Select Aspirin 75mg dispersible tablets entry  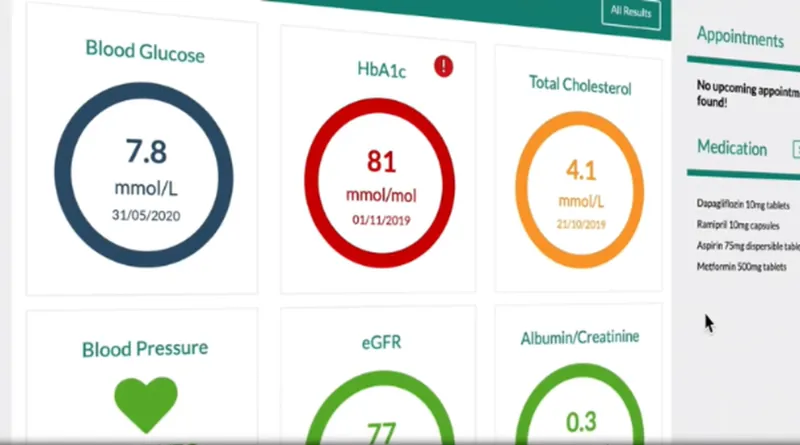pyautogui.click(x=748, y=246)
